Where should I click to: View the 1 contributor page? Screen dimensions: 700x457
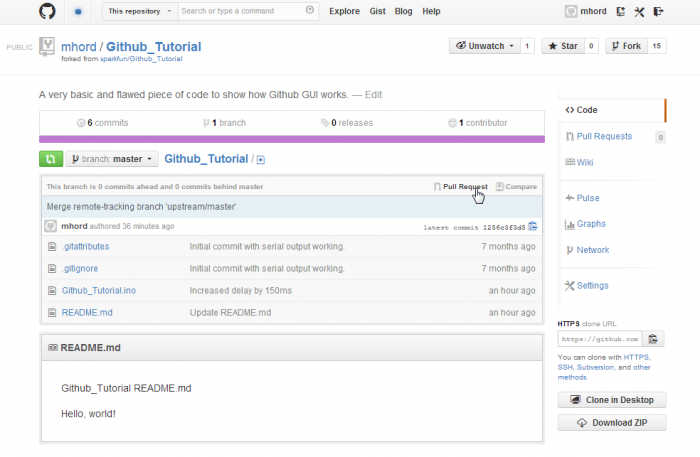[x=478, y=123]
